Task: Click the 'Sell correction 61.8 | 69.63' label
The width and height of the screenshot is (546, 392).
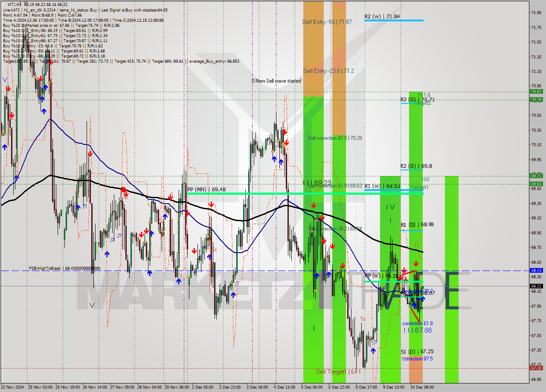Action: pyautogui.click(x=335, y=186)
